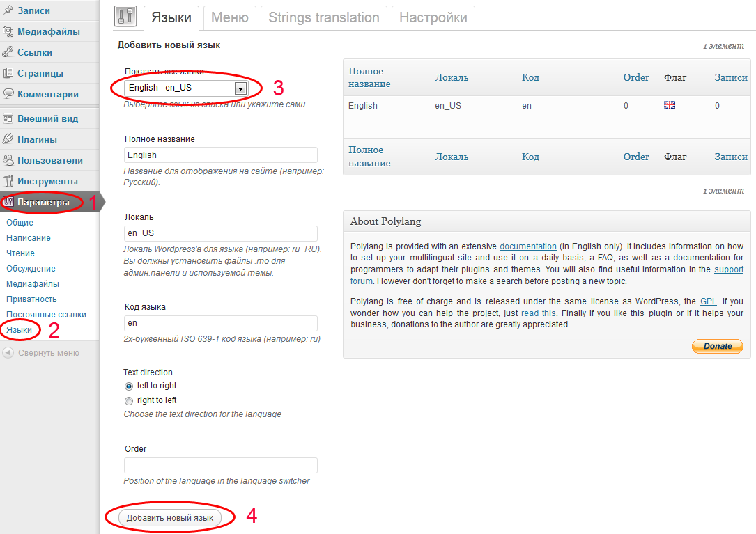Switch to the Strings translation tab
Screen dimensions: 756x534
pyautogui.click(x=323, y=18)
